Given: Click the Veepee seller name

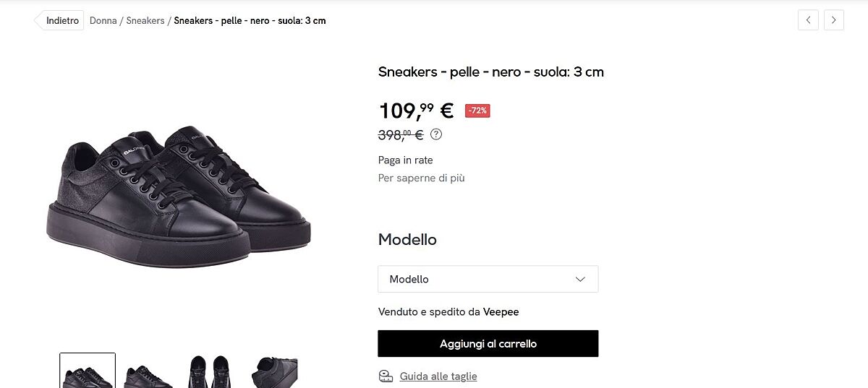Looking at the screenshot, I should coord(501,312).
